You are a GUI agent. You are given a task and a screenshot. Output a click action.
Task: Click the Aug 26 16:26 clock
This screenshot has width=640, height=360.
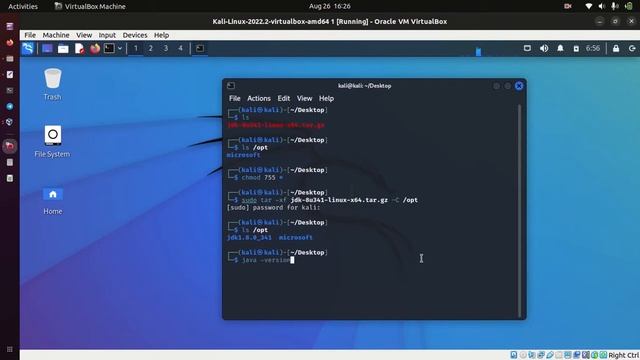pos(330,6)
